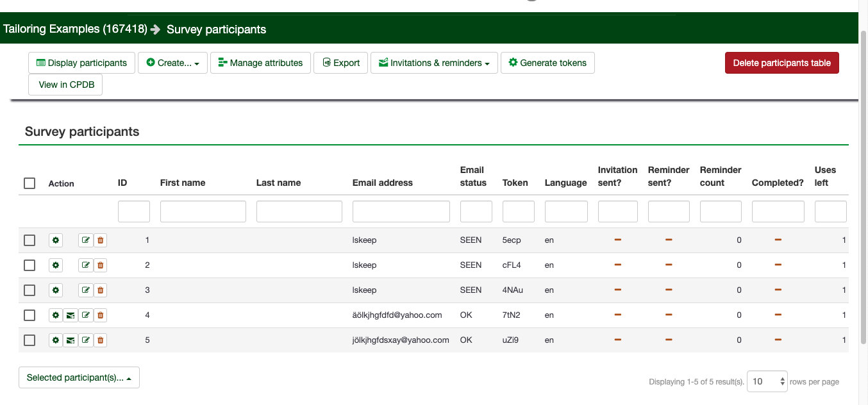Open Manage attributes
The height and width of the screenshot is (405, 868).
click(x=260, y=63)
